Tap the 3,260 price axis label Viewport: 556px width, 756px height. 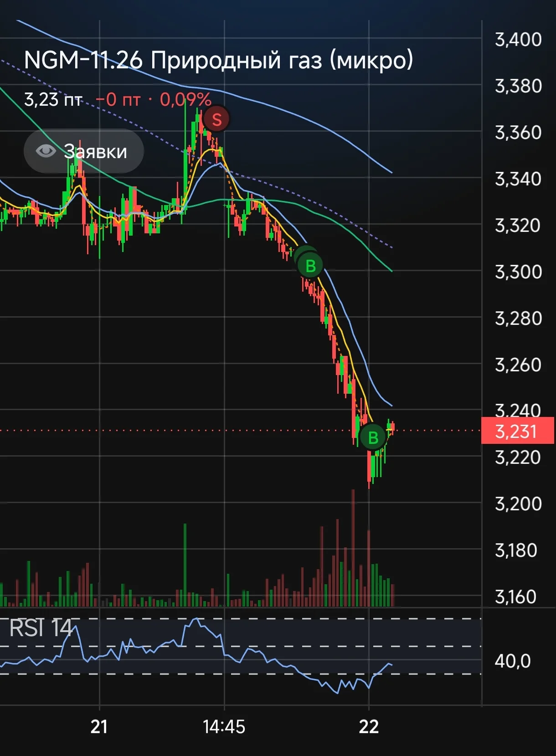519,365
